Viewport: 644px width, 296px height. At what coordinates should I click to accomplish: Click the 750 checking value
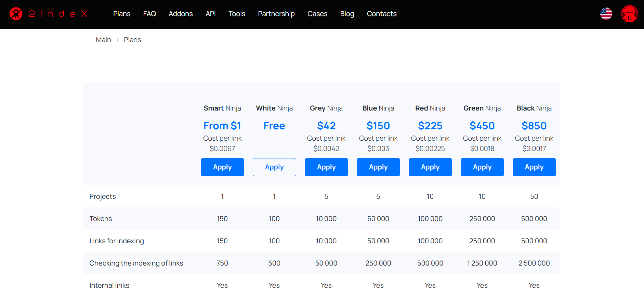click(x=222, y=263)
